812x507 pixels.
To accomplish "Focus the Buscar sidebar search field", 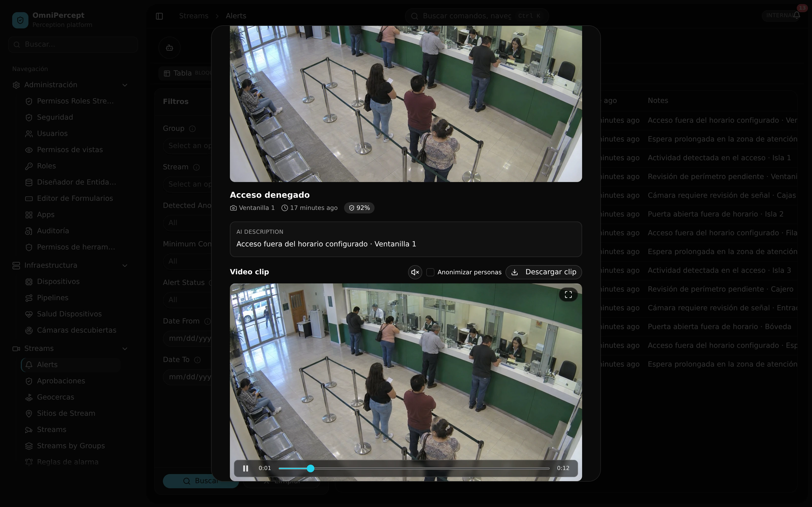I will tap(73, 45).
